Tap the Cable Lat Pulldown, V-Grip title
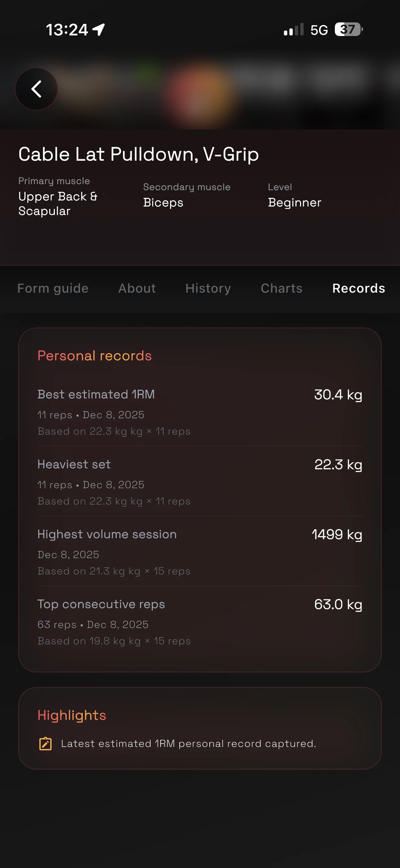This screenshot has width=400, height=868. coord(138,154)
